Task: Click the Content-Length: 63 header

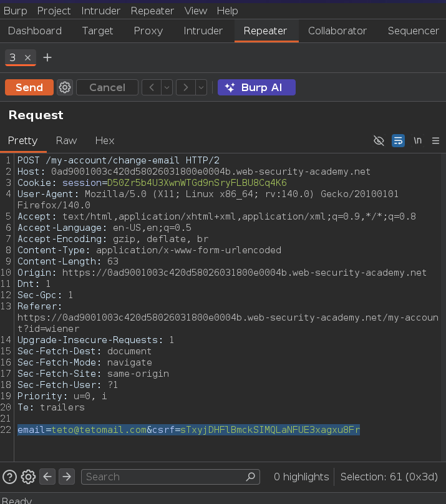Action: click(x=68, y=261)
